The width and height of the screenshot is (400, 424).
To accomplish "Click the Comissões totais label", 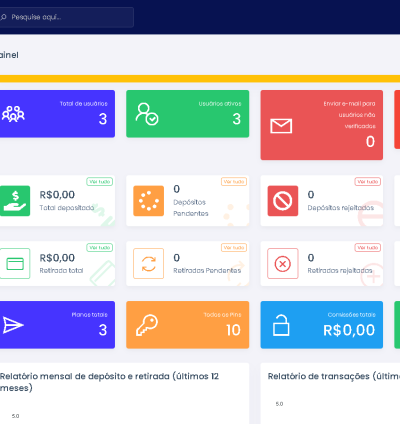I will pyautogui.click(x=352, y=315).
